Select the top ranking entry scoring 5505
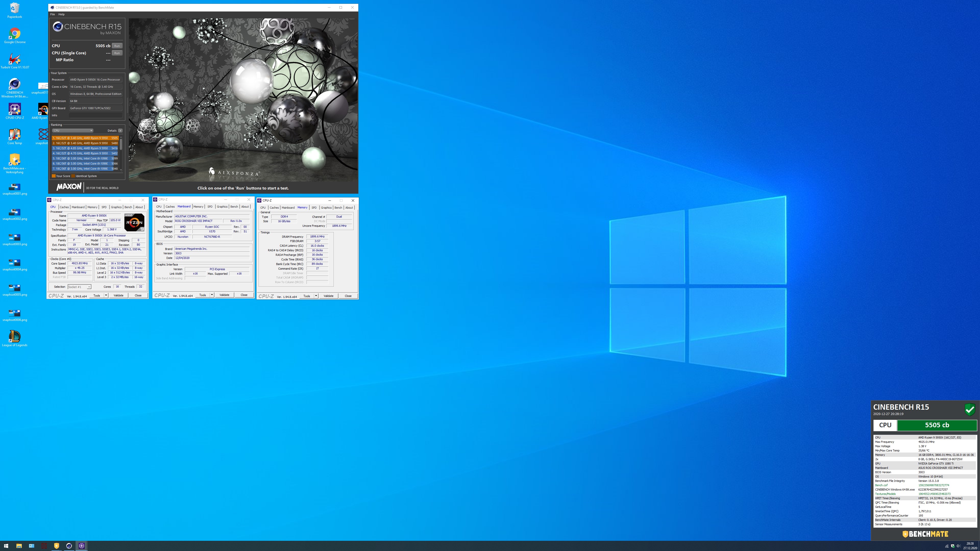The image size is (980, 551). point(85,138)
